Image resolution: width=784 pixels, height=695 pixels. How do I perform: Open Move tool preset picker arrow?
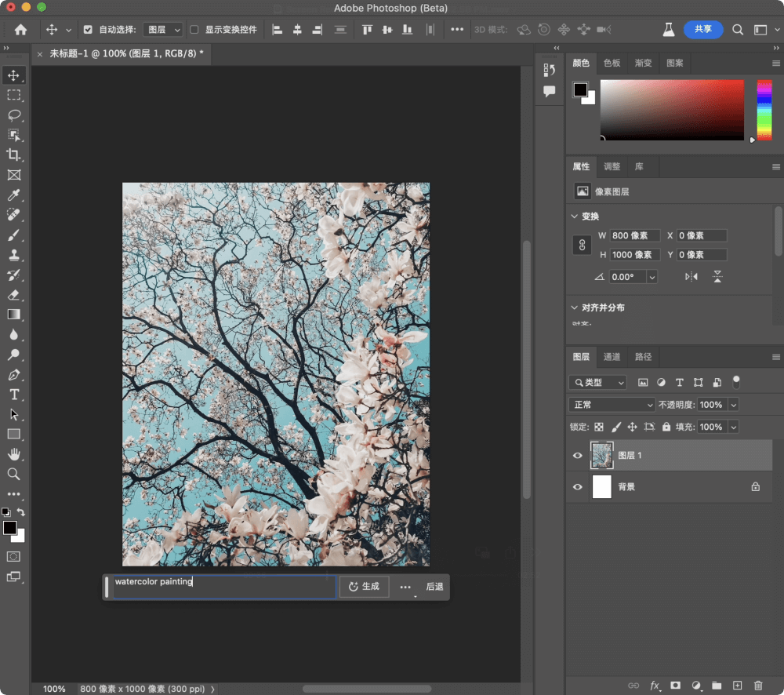tap(68, 30)
